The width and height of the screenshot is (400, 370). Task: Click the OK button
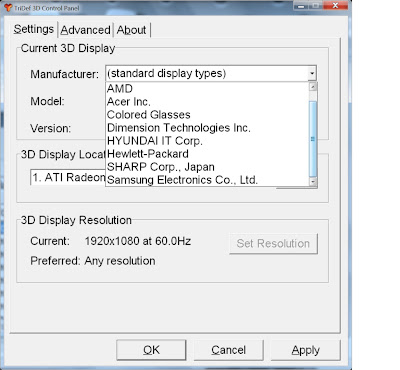click(x=151, y=350)
